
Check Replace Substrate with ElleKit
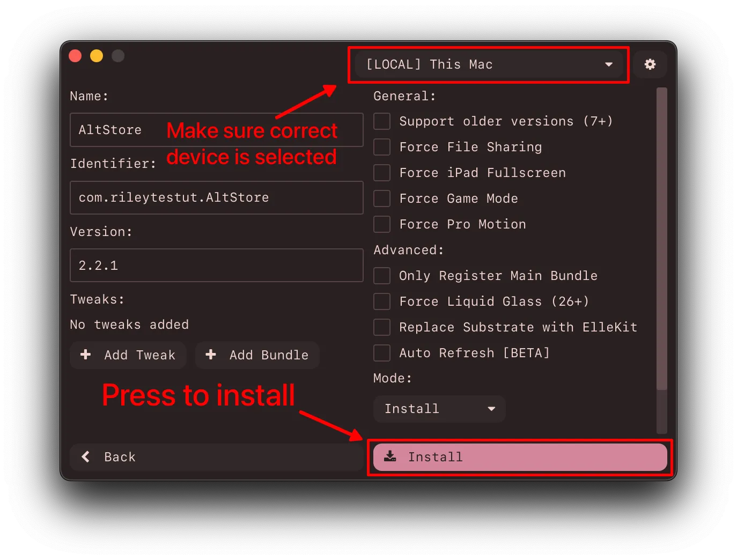(381, 327)
